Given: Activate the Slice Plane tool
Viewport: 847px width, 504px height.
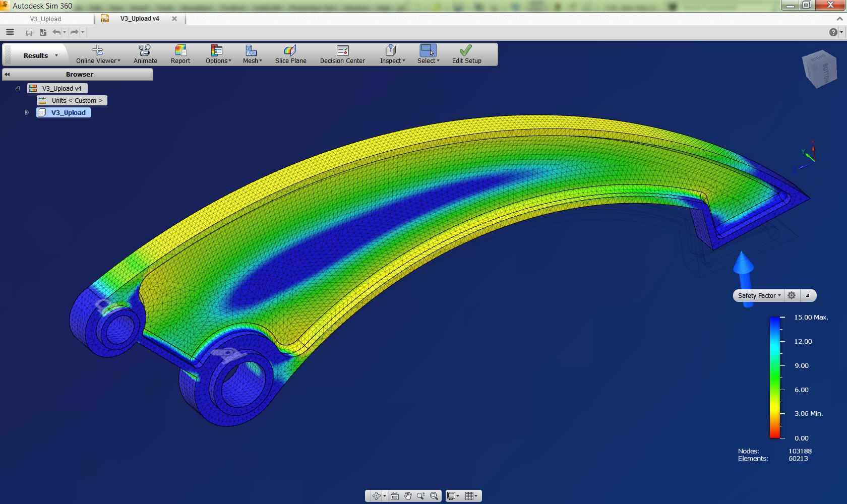Looking at the screenshot, I should (x=290, y=54).
